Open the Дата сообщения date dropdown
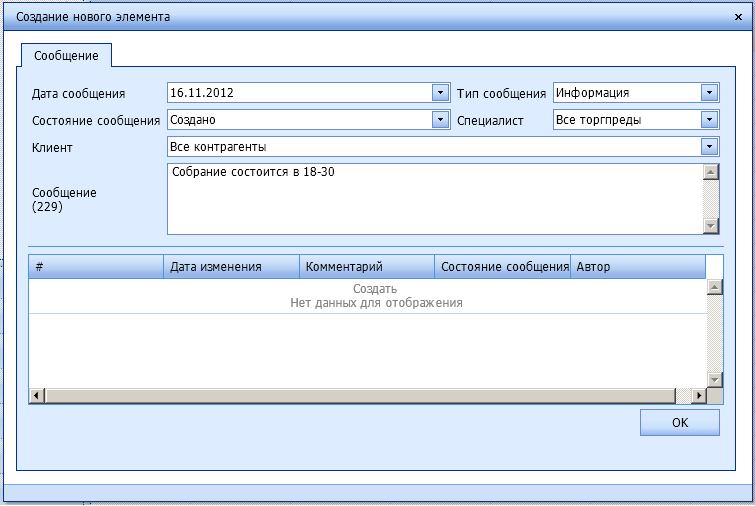 [x=440, y=93]
